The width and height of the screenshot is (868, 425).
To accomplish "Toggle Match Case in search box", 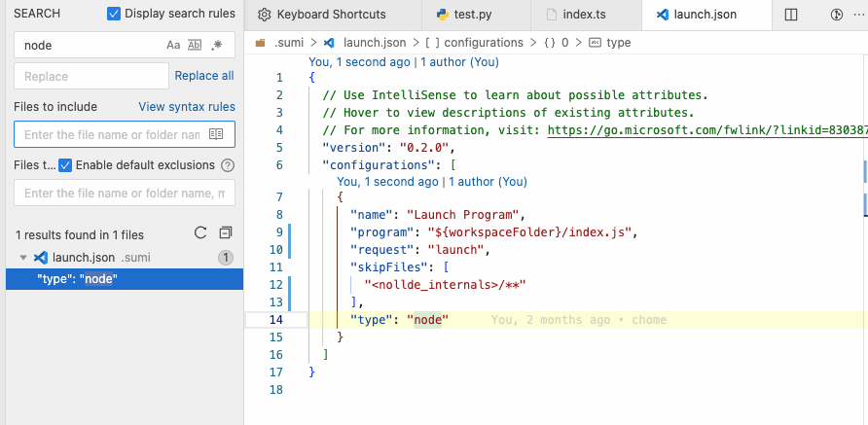I will pyautogui.click(x=173, y=46).
